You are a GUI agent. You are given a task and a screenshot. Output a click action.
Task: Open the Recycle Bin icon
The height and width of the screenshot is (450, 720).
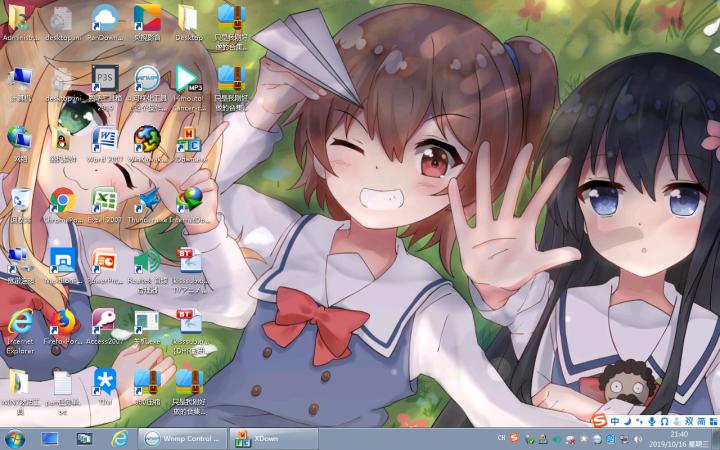[x=19, y=200]
